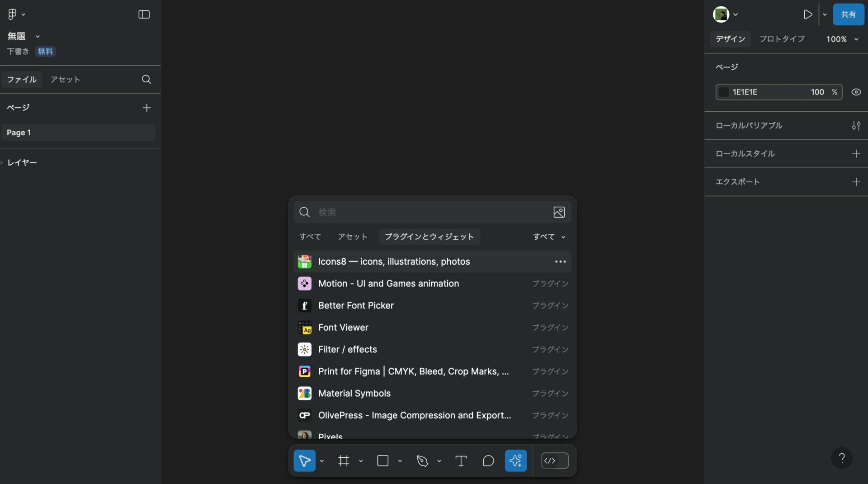Screen dimensions: 868x484
Task: Click the image search icon in search bar
Action: pos(559,212)
